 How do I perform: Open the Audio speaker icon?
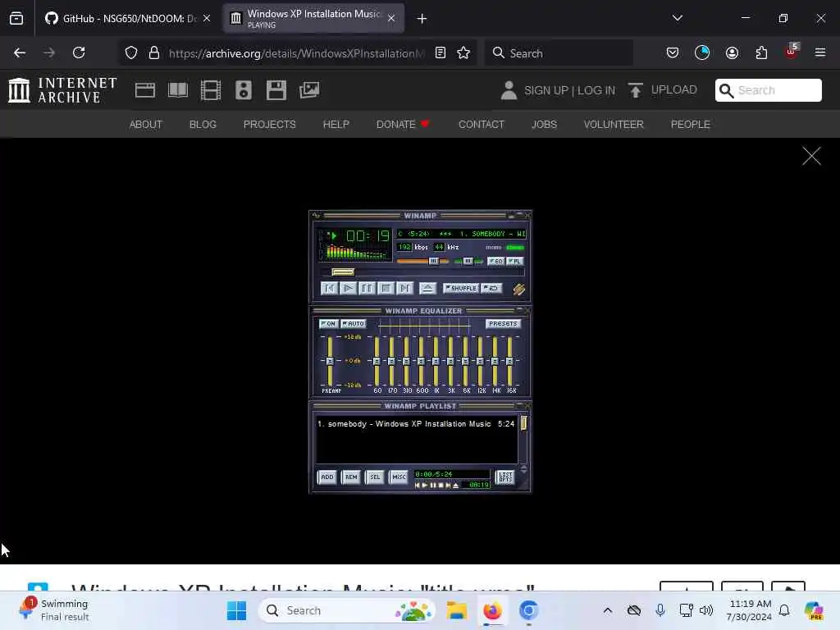click(x=243, y=90)
